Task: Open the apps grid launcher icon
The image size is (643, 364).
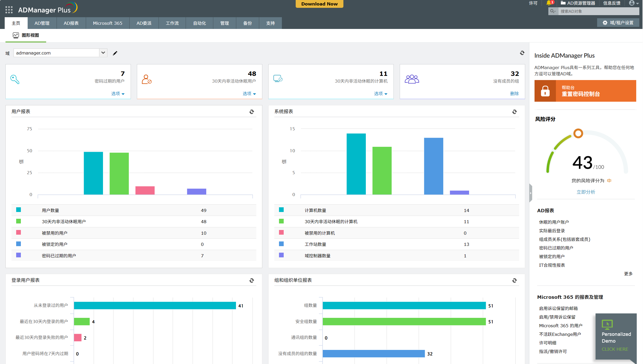Action: pos(9,10)
